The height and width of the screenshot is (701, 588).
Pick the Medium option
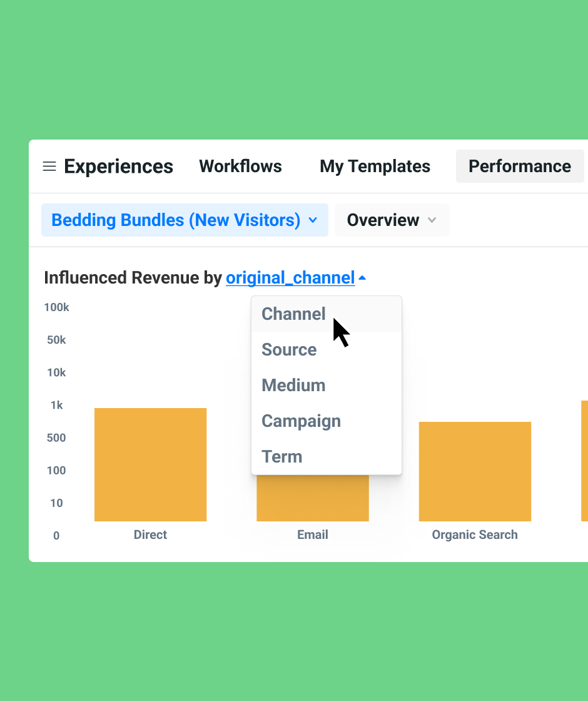[x=293, y=385]
